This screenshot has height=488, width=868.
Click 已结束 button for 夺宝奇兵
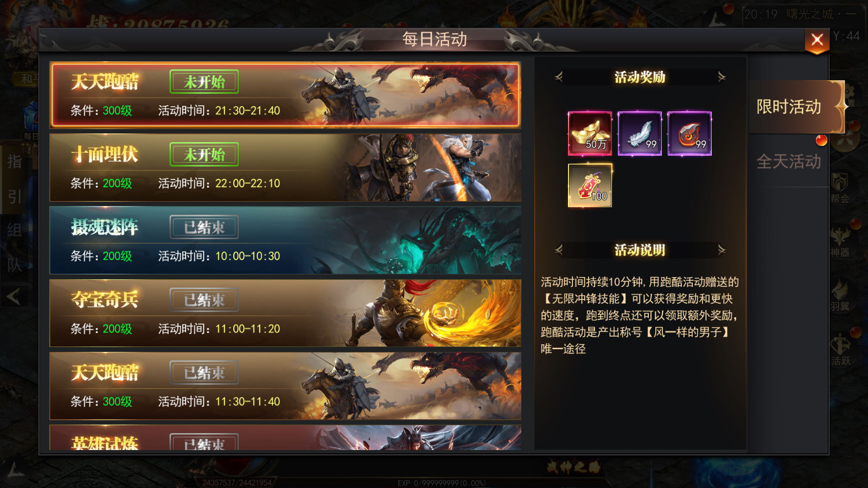pos(204,300)
